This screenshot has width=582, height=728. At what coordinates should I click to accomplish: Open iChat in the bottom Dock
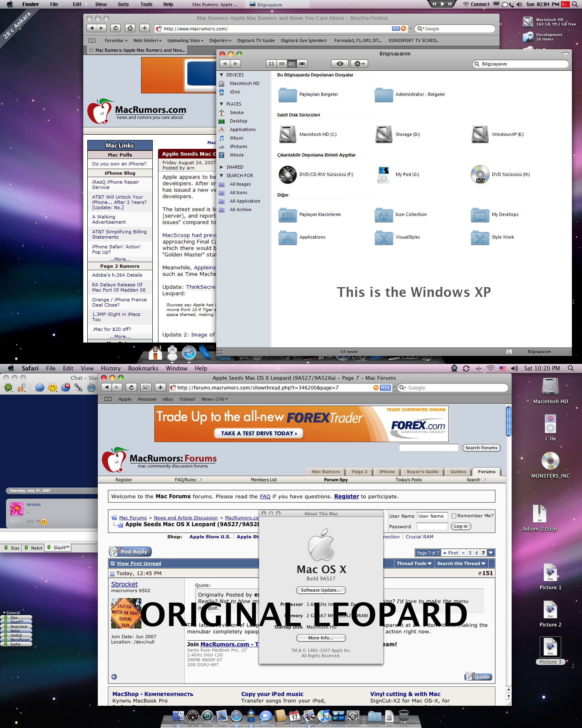point(266,716)
